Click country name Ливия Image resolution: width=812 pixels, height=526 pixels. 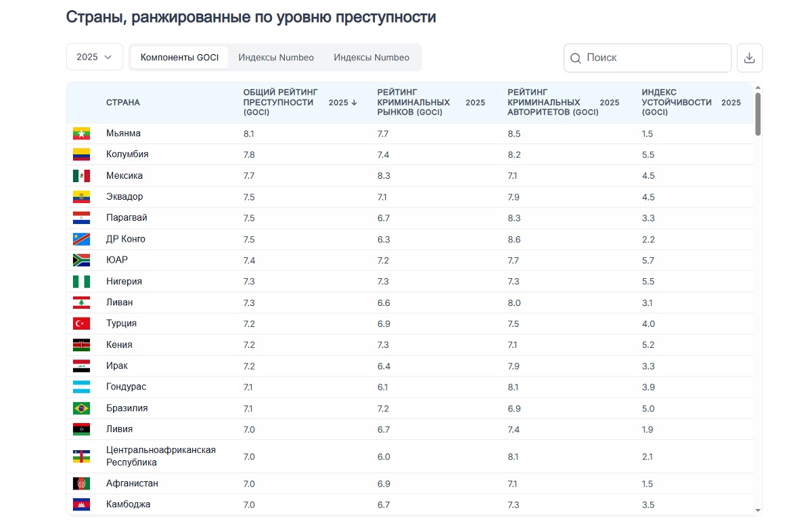click(119, 429)
